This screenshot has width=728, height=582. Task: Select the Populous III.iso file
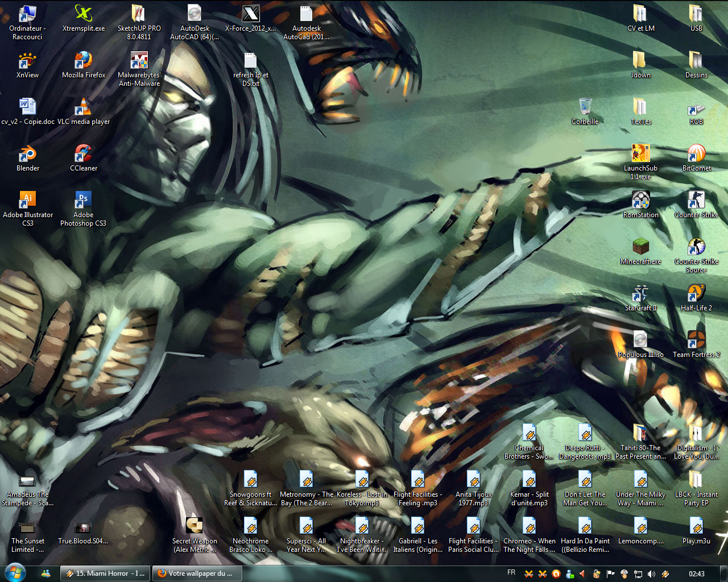(x=640, y=345)
